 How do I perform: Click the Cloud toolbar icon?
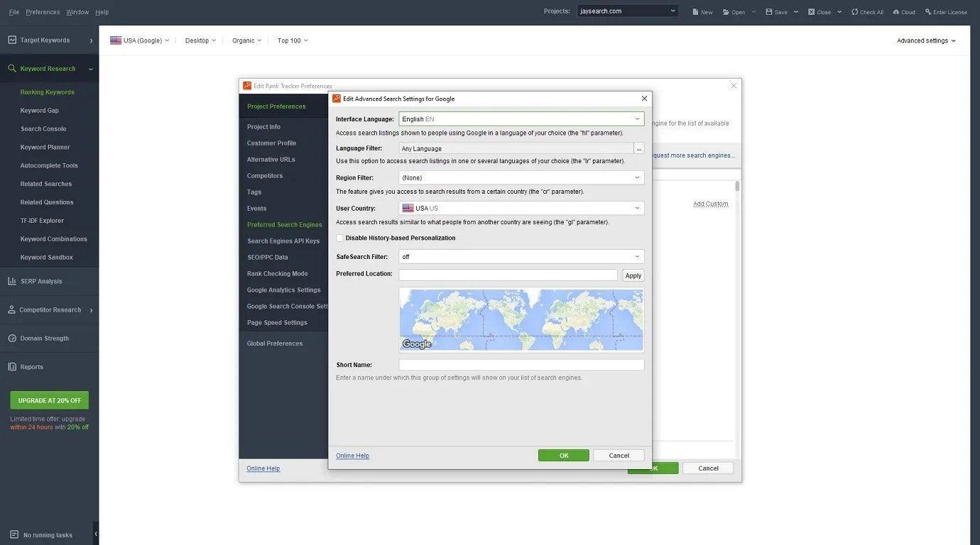point(896,12)
